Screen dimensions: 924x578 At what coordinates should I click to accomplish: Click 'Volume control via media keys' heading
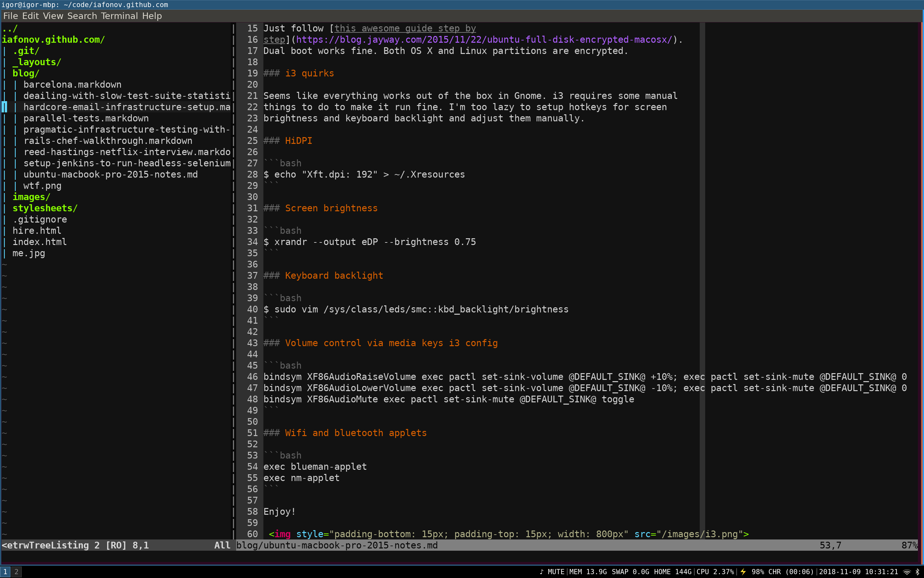coord(391,343)
